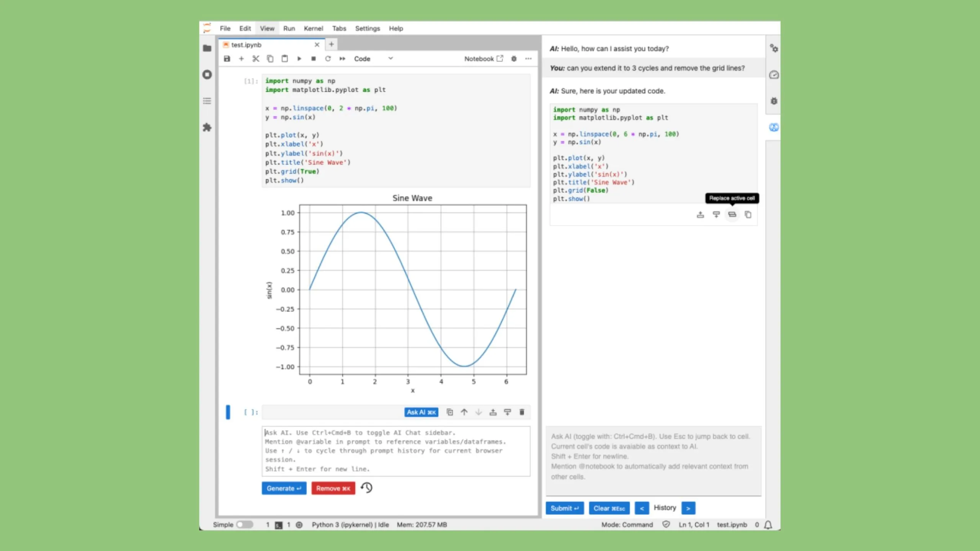The height and width of the screenshot is (551, 980).
Task: Cut the selected cell with scissors icon
Action: click(x=256, y=59)
